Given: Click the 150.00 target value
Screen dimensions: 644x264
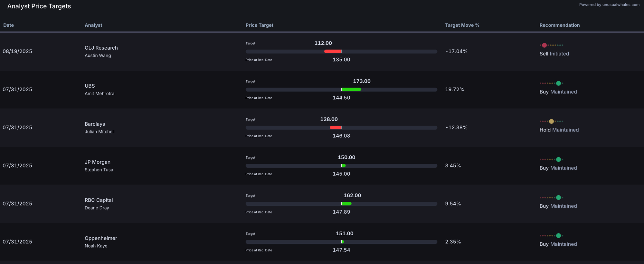Looking at the screenshot, I should coord(346,157).
